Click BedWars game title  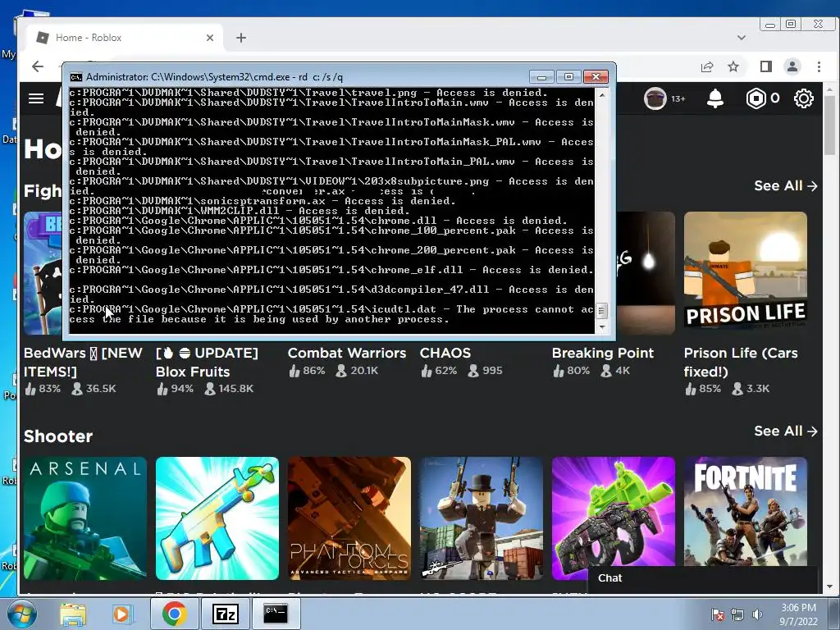(x=83, y=362)
